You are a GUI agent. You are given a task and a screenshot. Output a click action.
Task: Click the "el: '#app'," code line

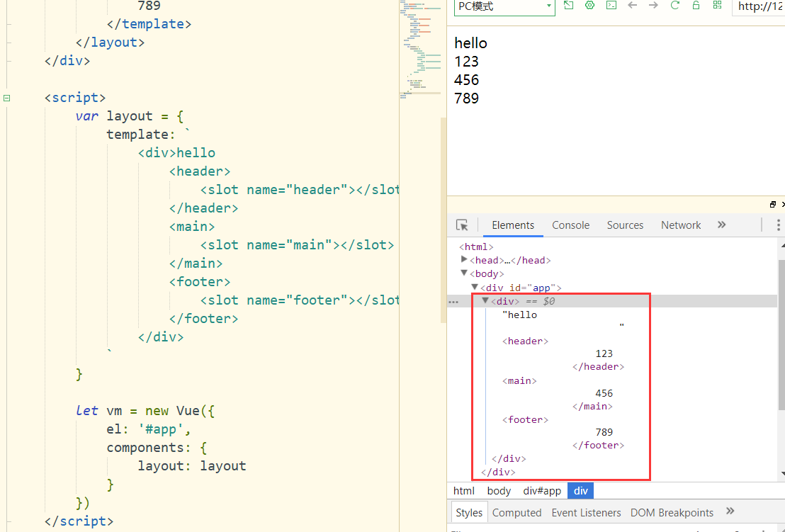149,429
